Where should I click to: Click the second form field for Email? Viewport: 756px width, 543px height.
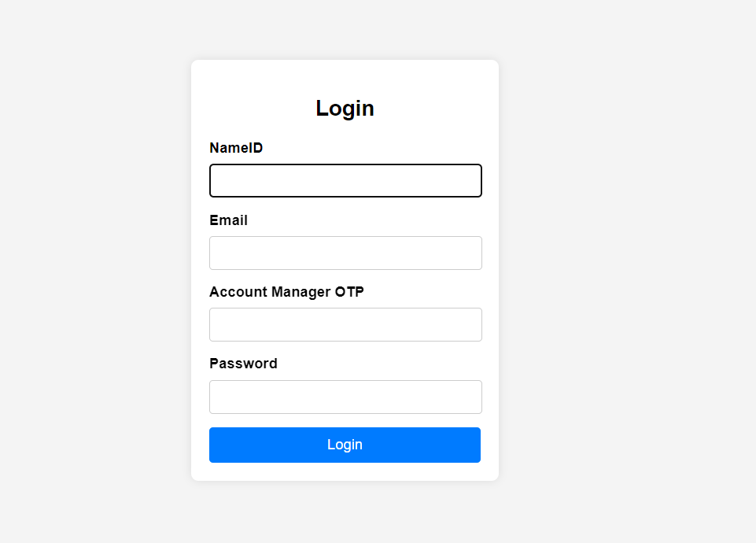pyautogui.click(x=345, y=253)
